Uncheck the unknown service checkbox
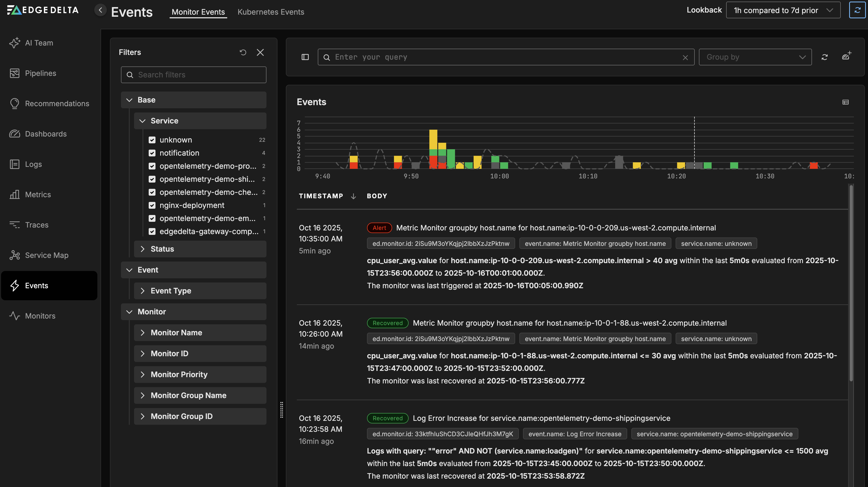This screenshot has height=487, width=868. (x=152, y=140)
